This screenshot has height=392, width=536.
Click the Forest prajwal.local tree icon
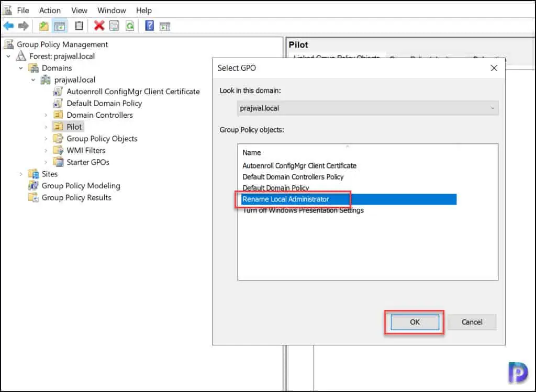21,55
